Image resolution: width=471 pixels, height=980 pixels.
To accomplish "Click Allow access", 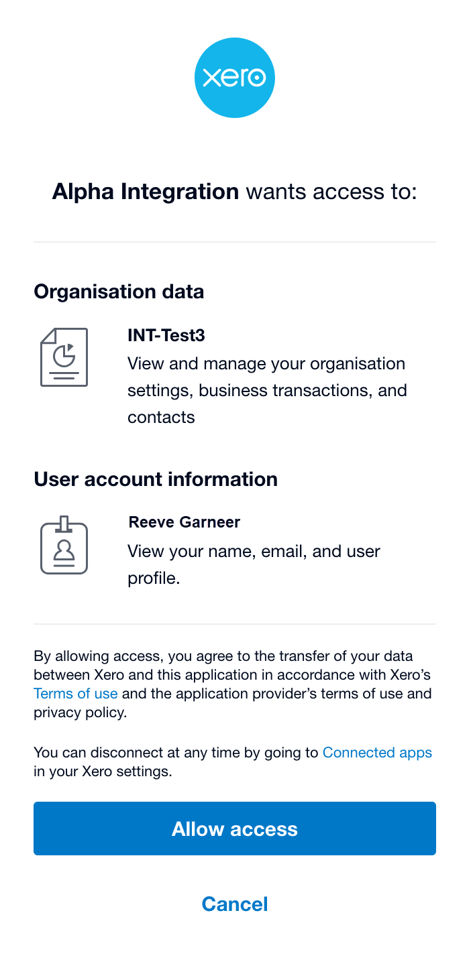I will (x=235, y=829).
